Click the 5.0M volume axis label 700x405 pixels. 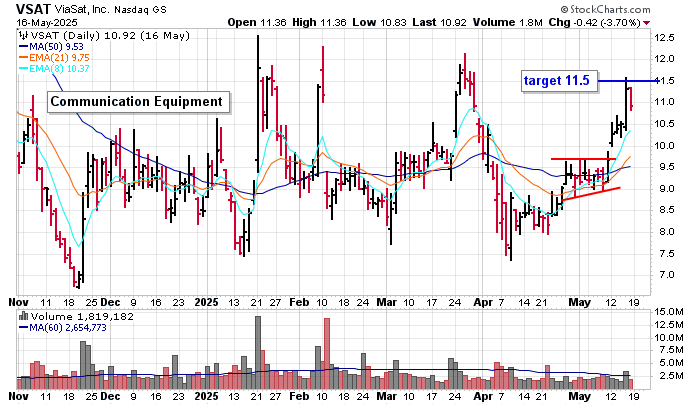(671, 363)
